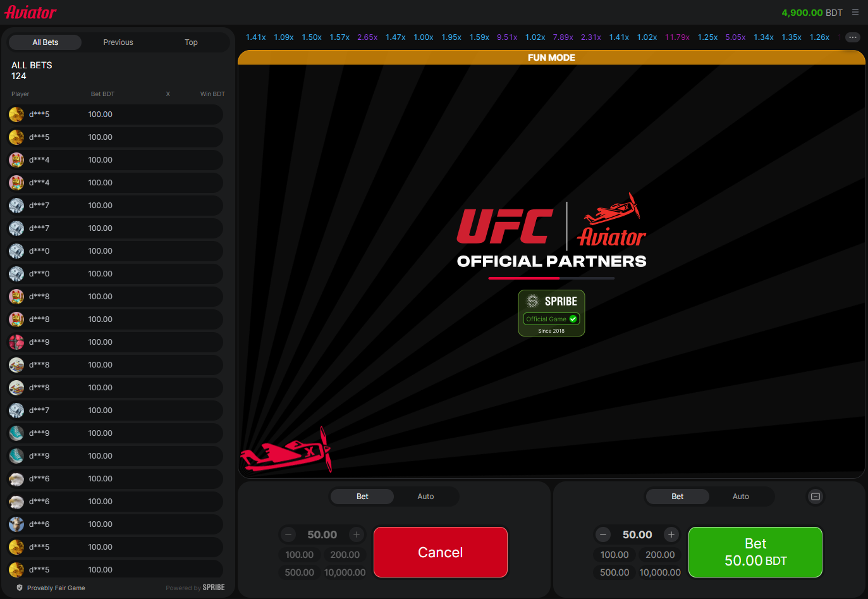Remove the second bet panel icon
Viewport: 868px width, 599px height.
(816, 497)
